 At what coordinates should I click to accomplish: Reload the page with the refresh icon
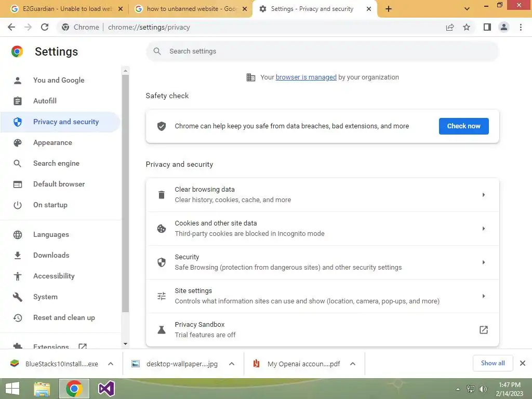[45, 27]
